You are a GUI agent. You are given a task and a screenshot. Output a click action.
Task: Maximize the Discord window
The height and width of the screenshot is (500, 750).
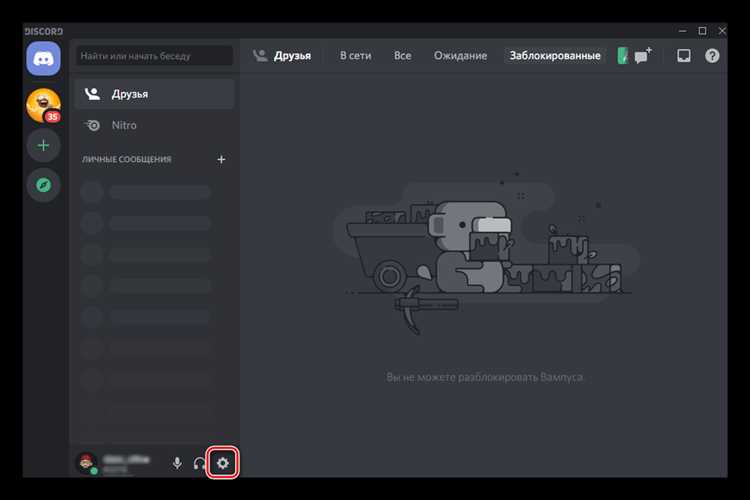pos(702,31)
